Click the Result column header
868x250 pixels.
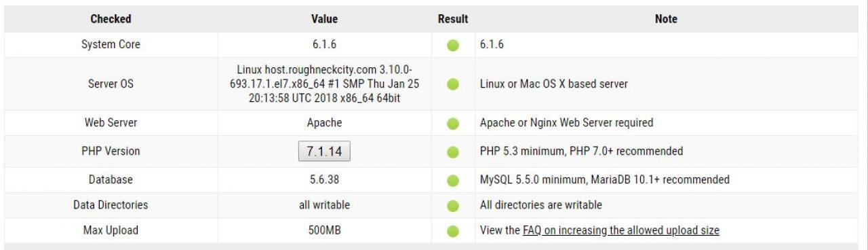pos(453,19)
